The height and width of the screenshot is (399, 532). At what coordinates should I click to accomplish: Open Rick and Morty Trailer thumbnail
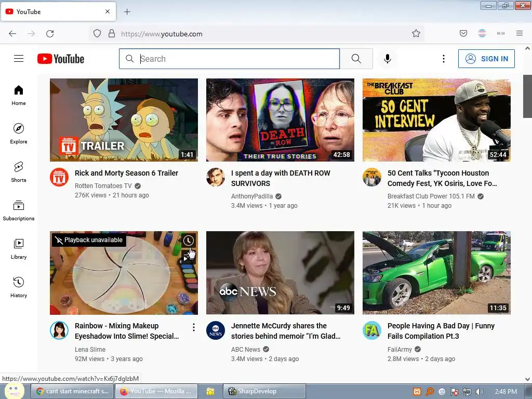pyautogui.click(x=124, y=120)
